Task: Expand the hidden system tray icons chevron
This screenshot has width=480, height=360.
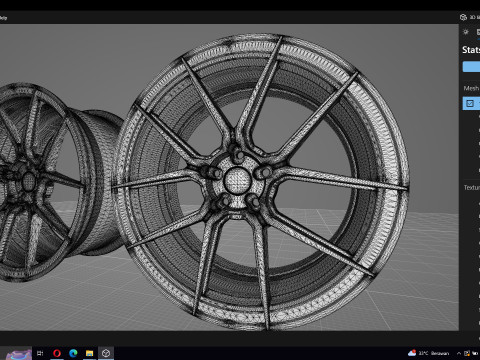Action: coord(459,353)
